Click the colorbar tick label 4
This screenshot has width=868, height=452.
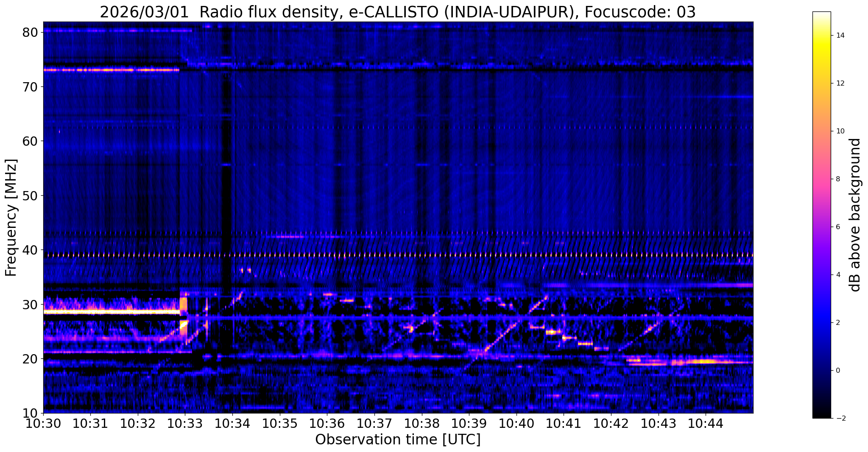[837, 275]
